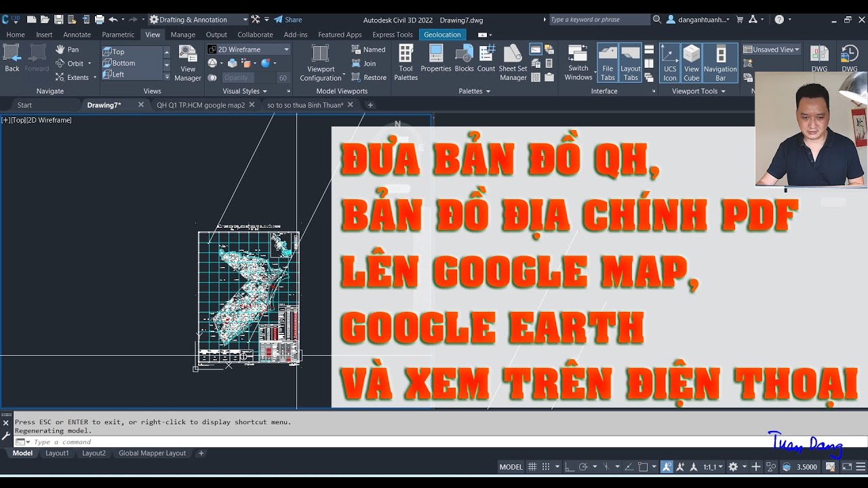The image size is (868, 488).
Task: Toggle Polar tracking in status bar
Action: click(x=583, y=467)
